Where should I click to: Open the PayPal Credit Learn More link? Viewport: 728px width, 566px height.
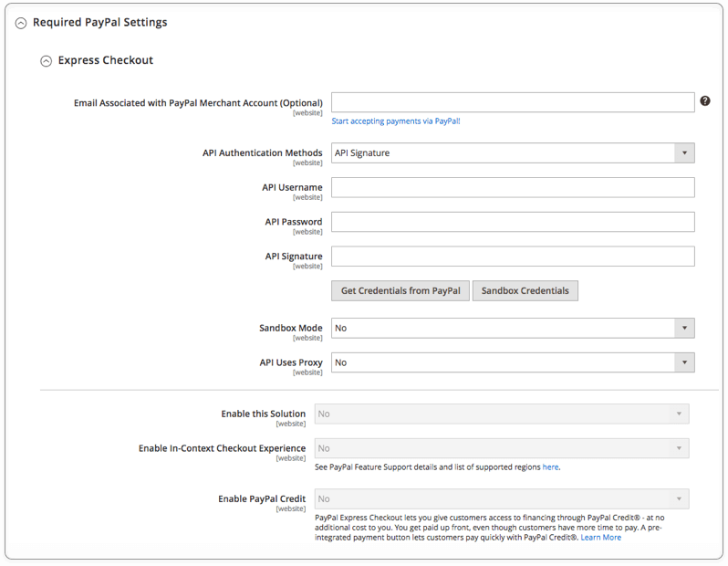(x=601, y=538)
